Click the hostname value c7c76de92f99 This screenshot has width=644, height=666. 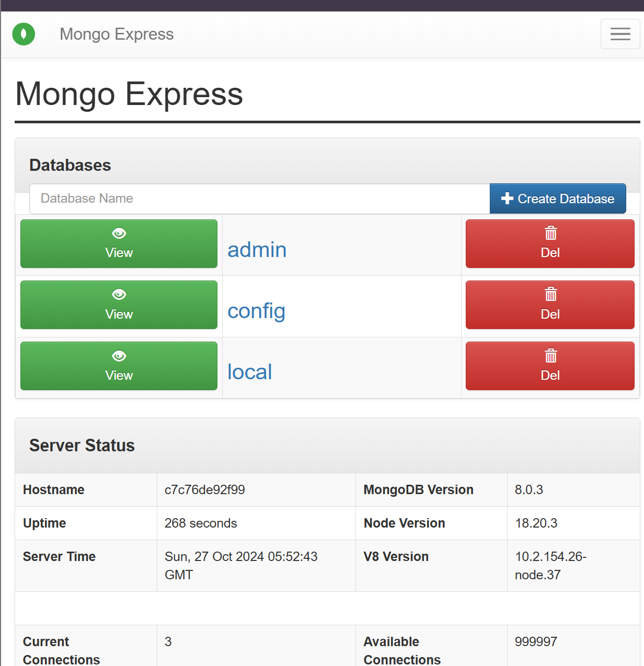click(204, 490)
